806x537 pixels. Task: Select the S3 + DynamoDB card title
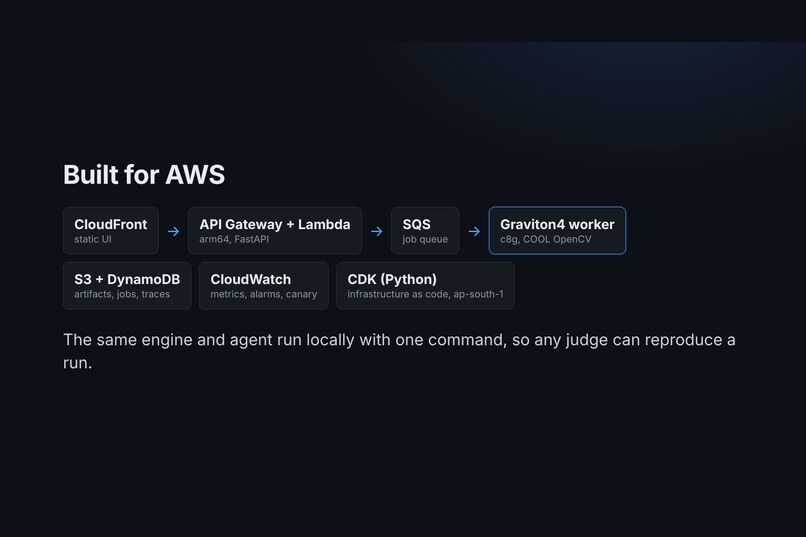[x=127, y=280]
